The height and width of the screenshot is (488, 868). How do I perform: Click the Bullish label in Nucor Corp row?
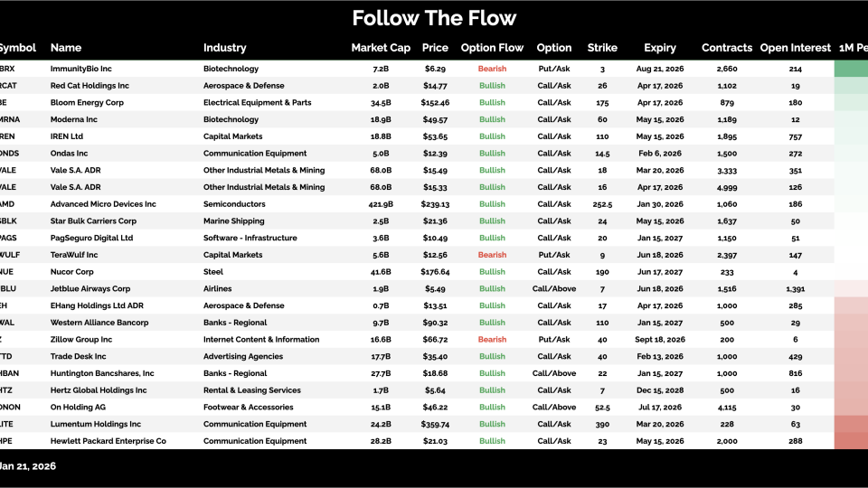(492, 272)
